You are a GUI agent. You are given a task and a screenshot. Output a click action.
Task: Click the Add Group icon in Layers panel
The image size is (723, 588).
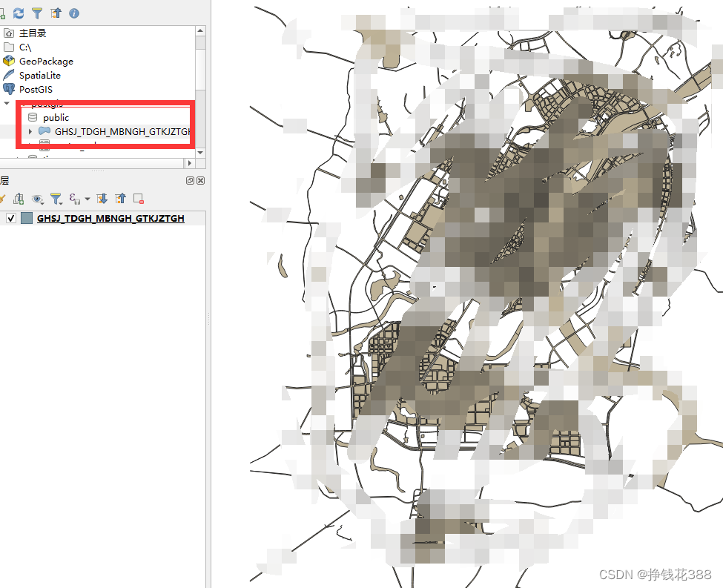pyautogui.click(x=19, y=199)
